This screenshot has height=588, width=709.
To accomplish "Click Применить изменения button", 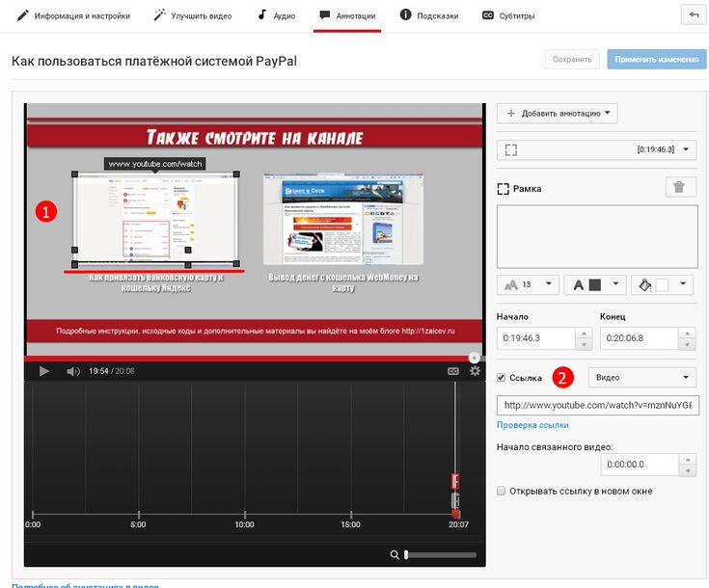I will click(x=657, y=59).
